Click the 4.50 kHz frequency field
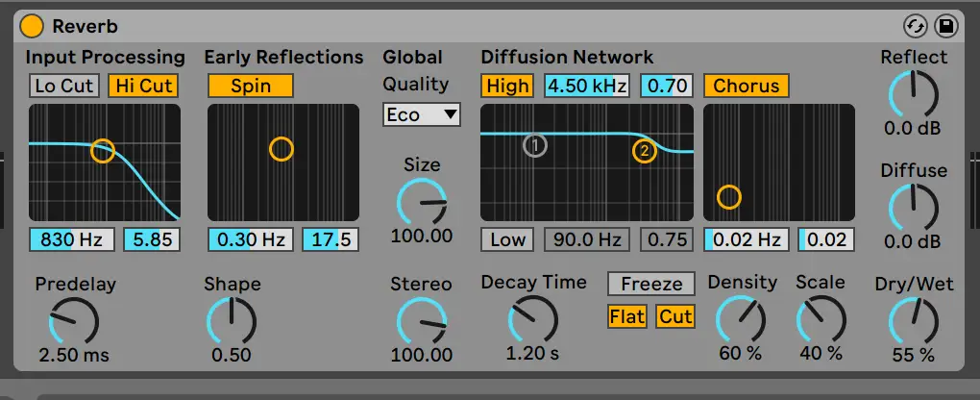This screenshot has height=400, width=980. pos(586,86)
